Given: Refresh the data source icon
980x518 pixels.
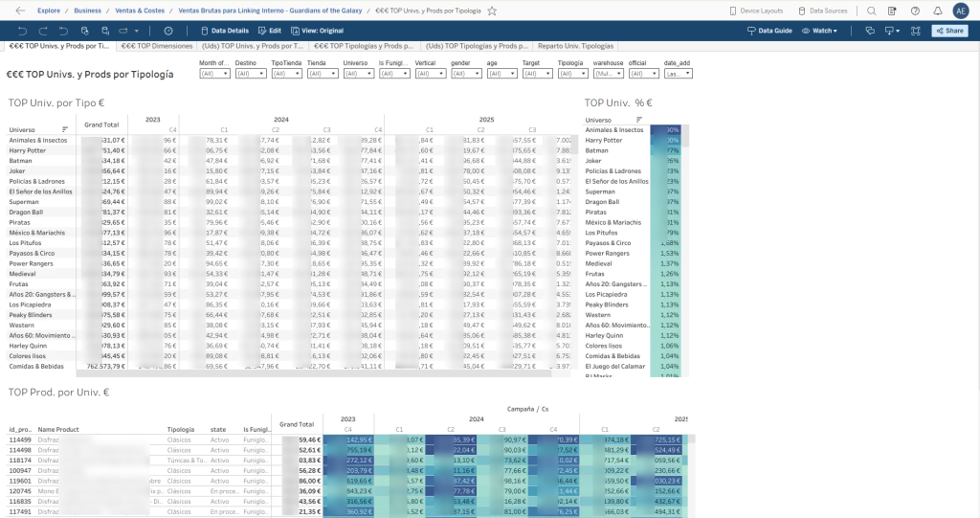Looking at the screenshot, I should click(x=84, y=31).
